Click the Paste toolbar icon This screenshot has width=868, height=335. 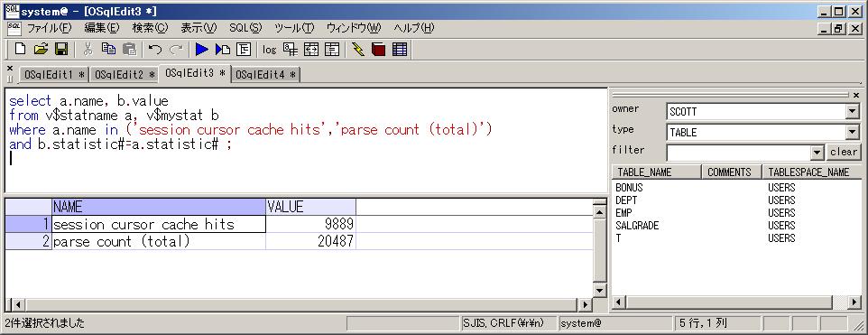point(129,50)
